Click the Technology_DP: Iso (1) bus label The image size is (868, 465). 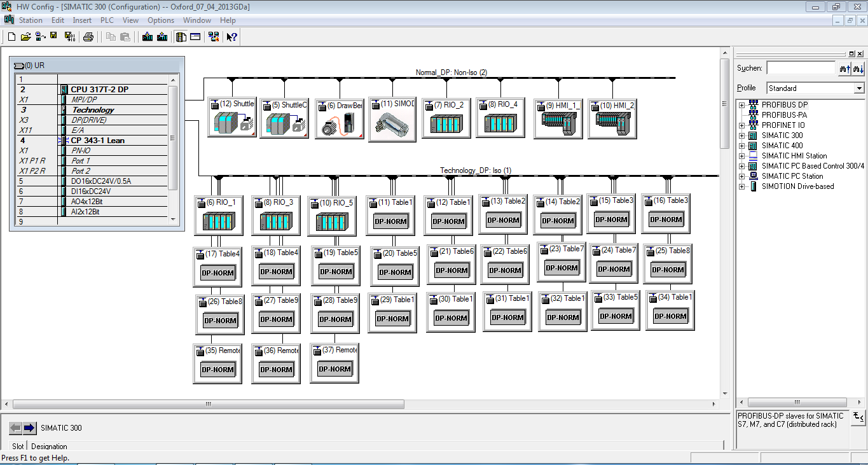[476, 170]
